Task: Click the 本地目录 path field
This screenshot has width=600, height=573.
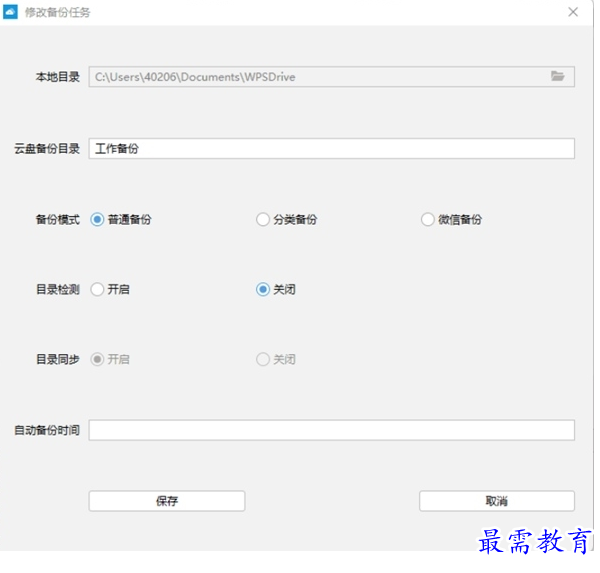Action: 331,77
